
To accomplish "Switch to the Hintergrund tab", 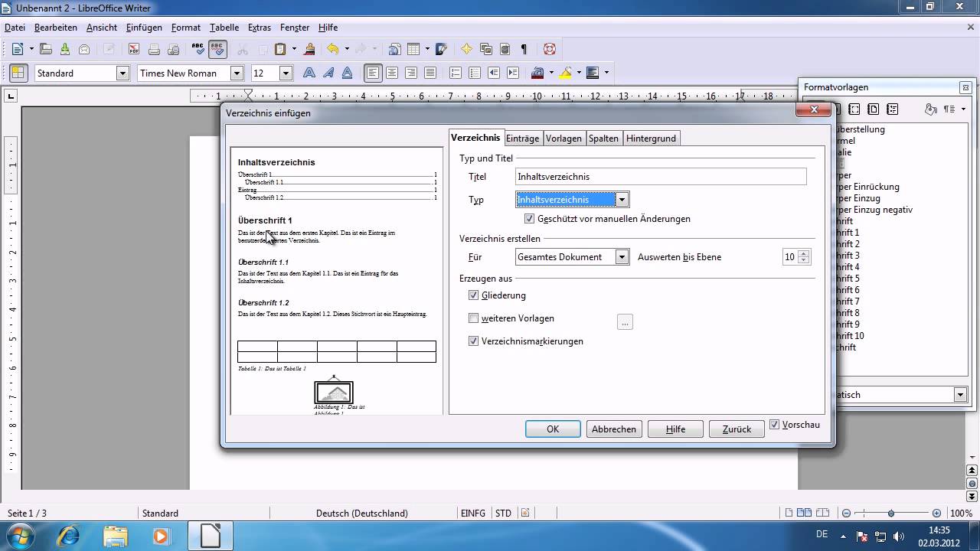I will tap(651, 139).
